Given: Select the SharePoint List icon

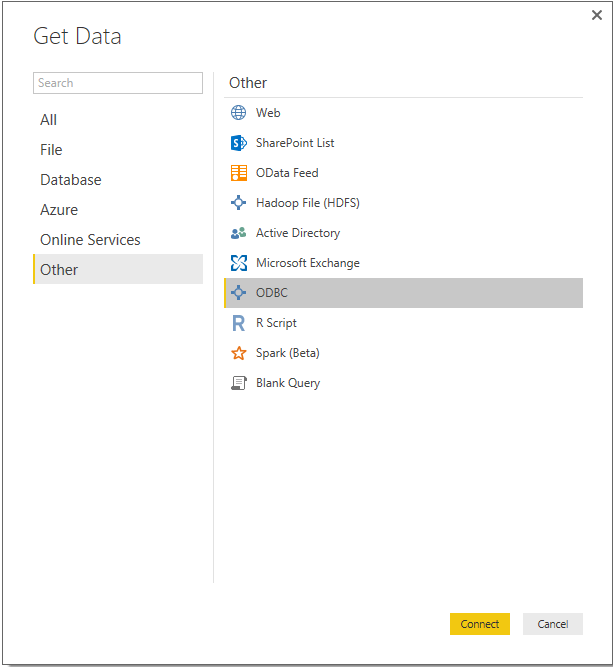Looking at the screenshot, I should [x=238, y=143].
